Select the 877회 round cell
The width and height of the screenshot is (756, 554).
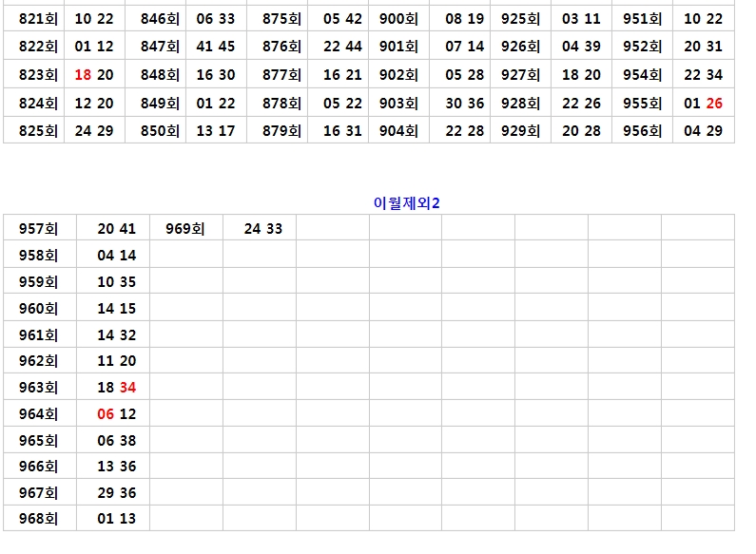pyautogui.click(x=281, y=75)
